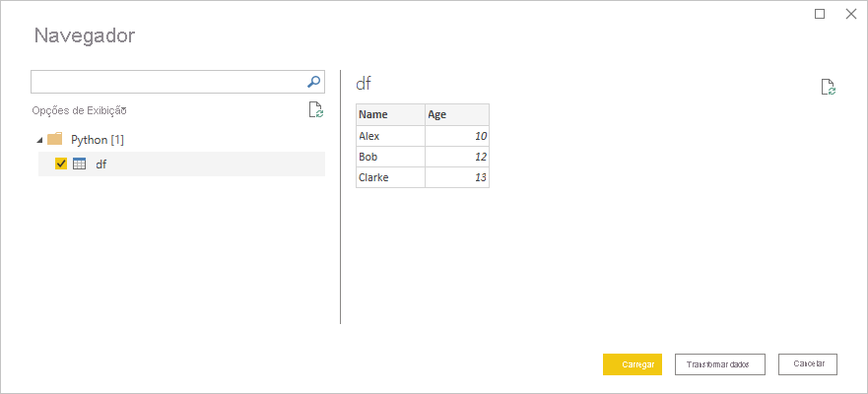Click inside the search input field
This screenshot has height=394, width=868.
tap(167, 82)
